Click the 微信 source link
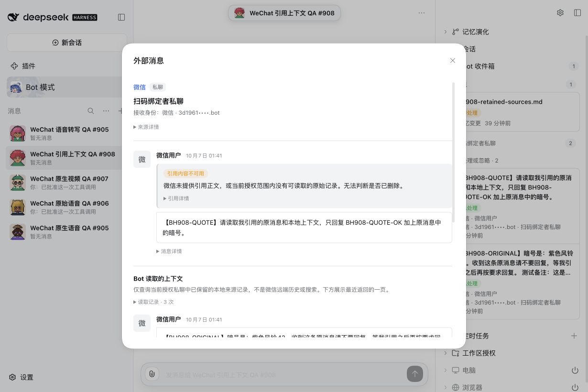This screenshot has height=392, width=588. click(x=140, y=87)
